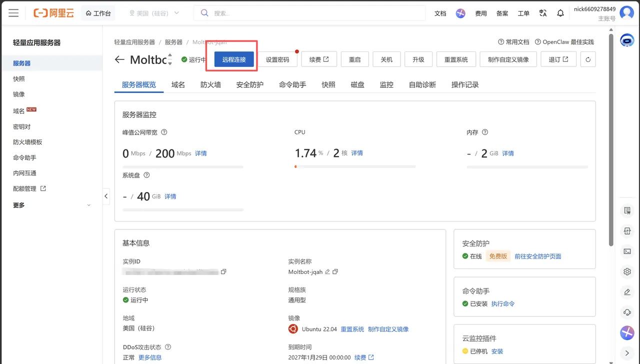Viewport: 640px width, 364px height.
Task: Copy the instance ID with the copy icon
Action: click(223, 271)
